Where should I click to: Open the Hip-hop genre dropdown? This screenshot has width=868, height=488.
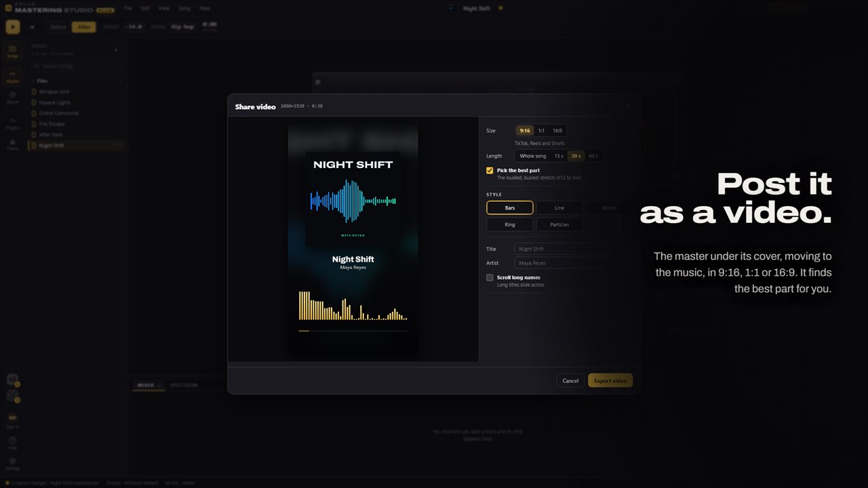click(182, 27)
